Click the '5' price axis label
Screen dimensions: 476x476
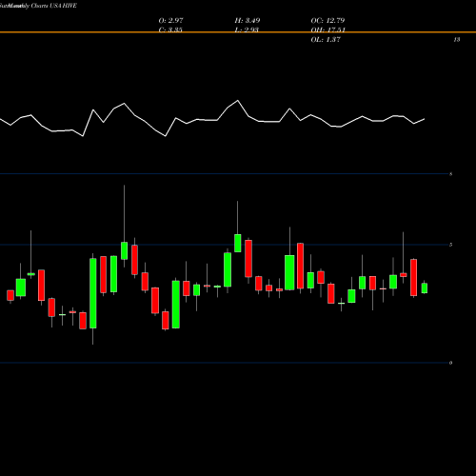(451, 245)
